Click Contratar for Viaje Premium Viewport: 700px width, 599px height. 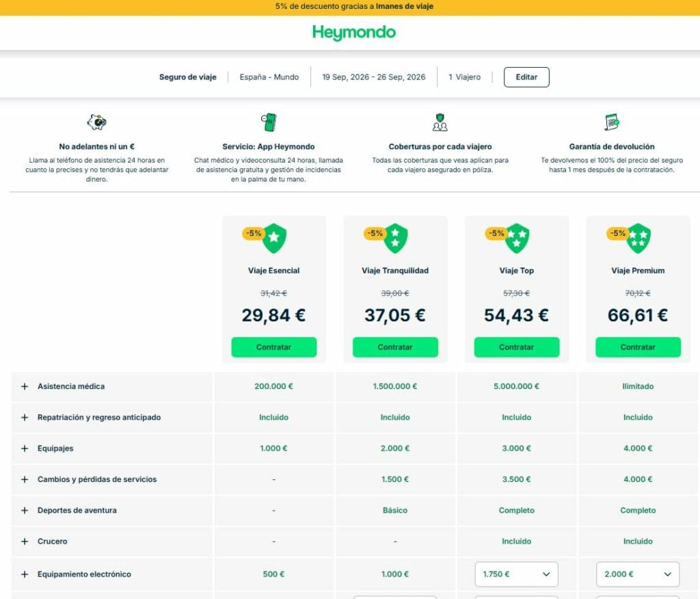point(638,347)
